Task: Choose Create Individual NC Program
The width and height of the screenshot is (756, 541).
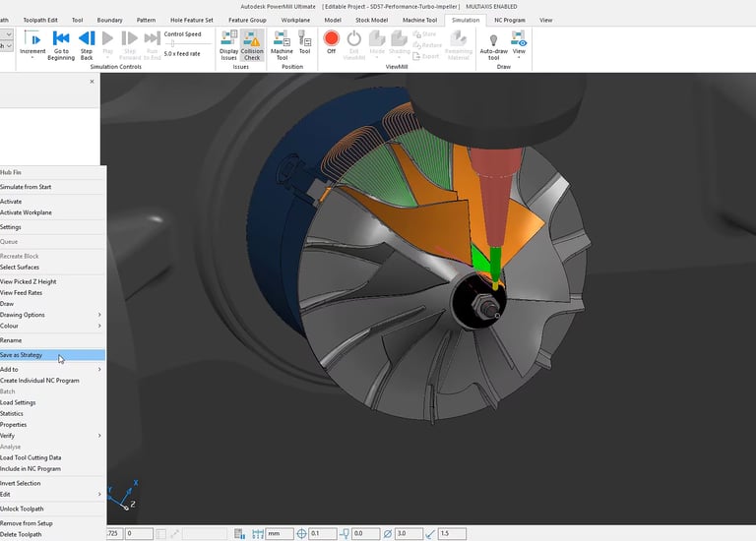Action: pyautogui.click(x=52, y=381)
